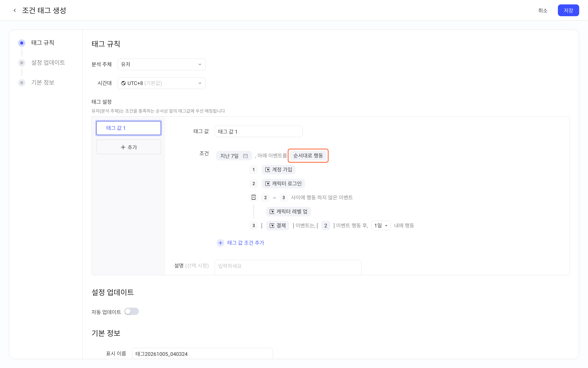Image resolution: width=588 pixels, height=368 pixels.
Task: Open the 분석 주체 유저 dropdown
Action: pos(162,64)
